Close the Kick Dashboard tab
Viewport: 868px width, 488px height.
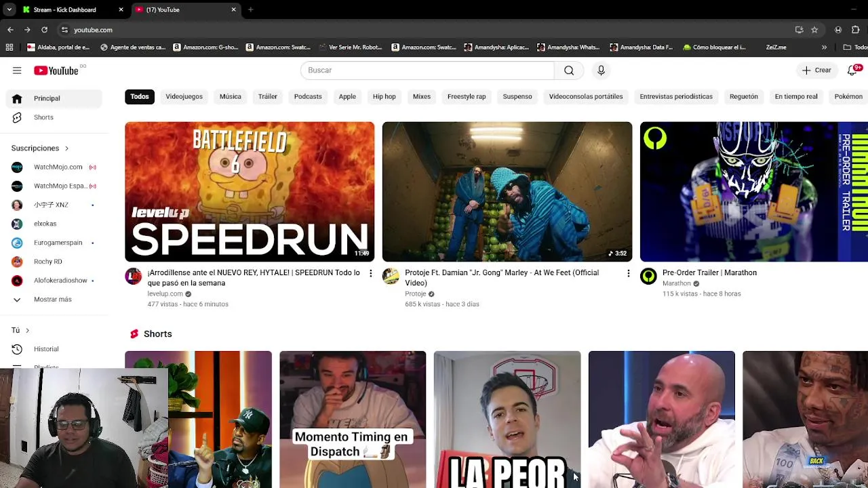tap(121, 9)
